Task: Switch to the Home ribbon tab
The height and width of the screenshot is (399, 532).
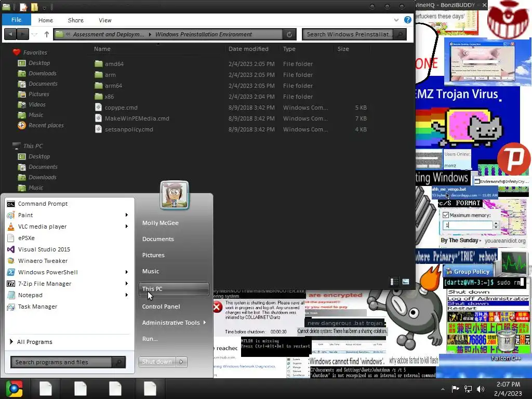Action: click(x=46, y=20)
